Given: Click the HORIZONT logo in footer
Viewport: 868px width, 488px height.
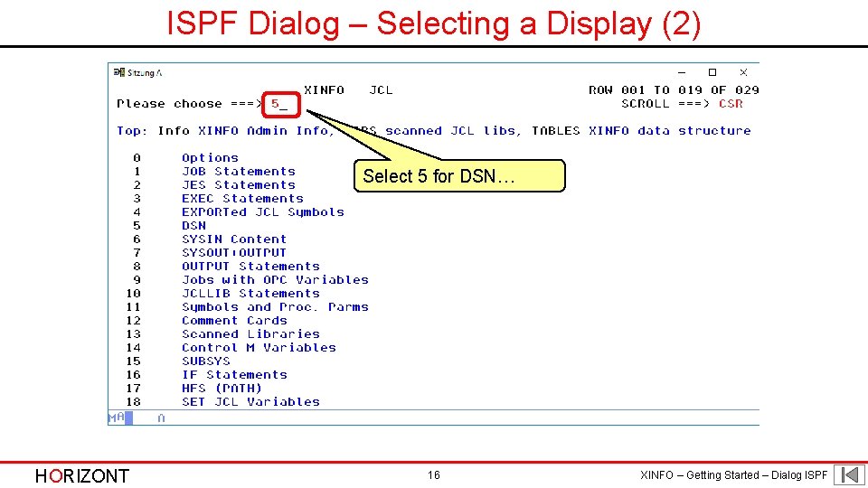Looking at the screenshot, I should click(x=82, y=476).
